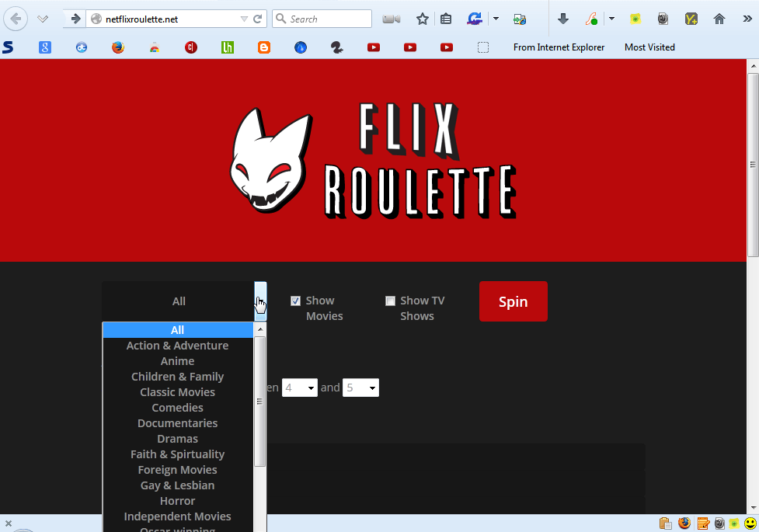Bookmark this page with the star icon
Image resolution: width=759 pixels, height=532 pixels.
pyautogui.click(x=423, y=19)
